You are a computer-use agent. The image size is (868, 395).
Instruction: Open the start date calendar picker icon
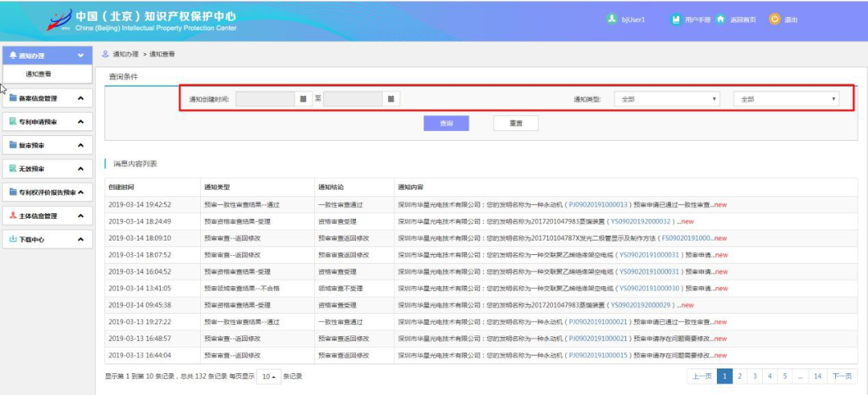[x=303, y=99]
